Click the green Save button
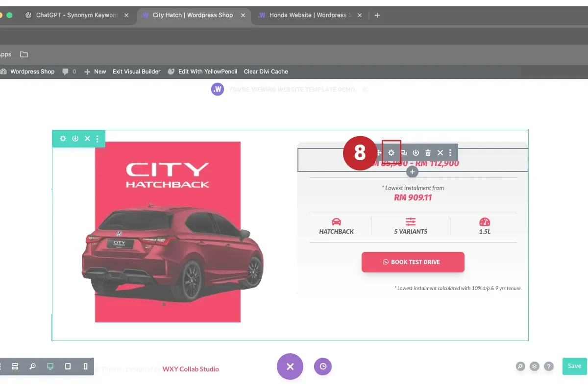 pyautogui.click(x=574, y=366)
